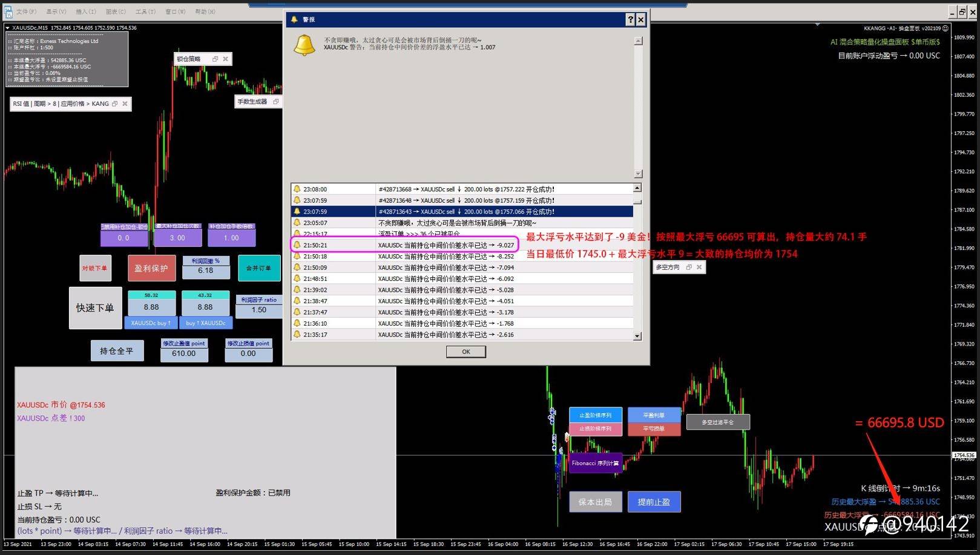
Task: Close the 锁仓策略 floating panel
Action: click(225, 59)
